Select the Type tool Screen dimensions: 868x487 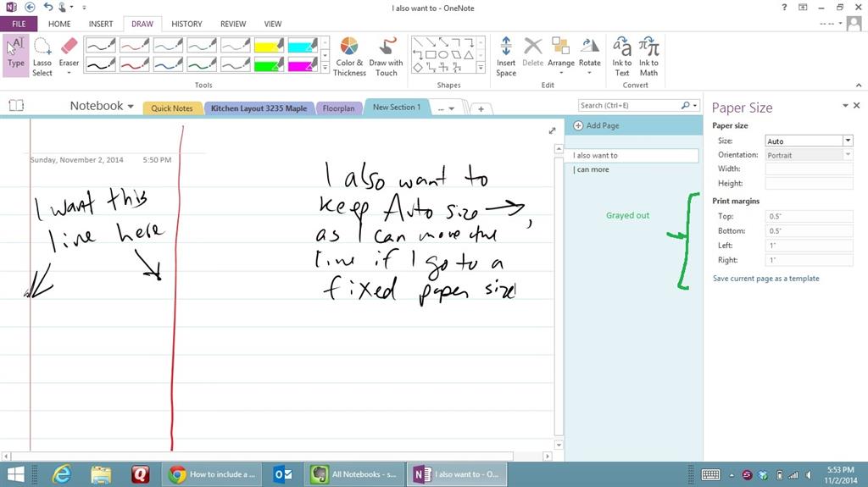coord(15,56)
